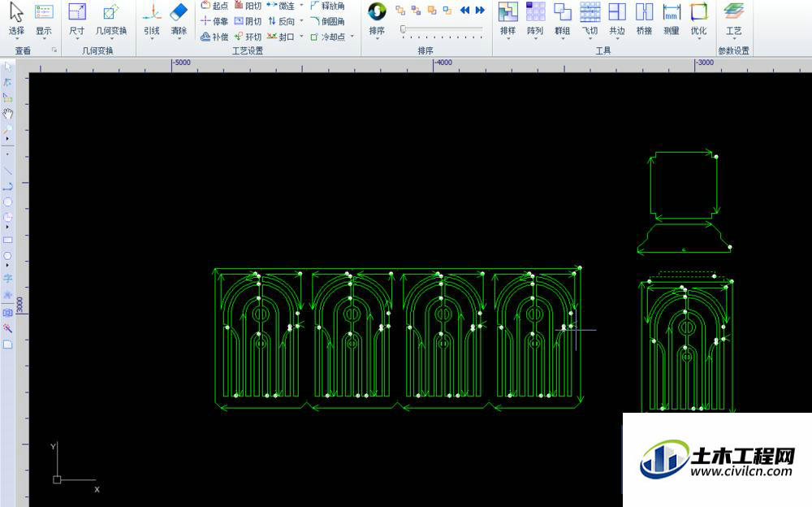Click the blue fast-forward arrows icon

point(480,10)
